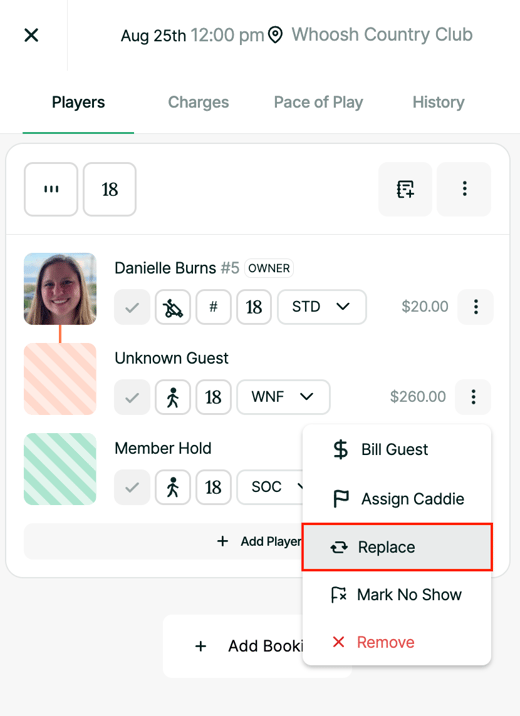Click the 12:00 pm tee time text
The height and width of the screenshot is (716, 520).
tap(227, 35)
